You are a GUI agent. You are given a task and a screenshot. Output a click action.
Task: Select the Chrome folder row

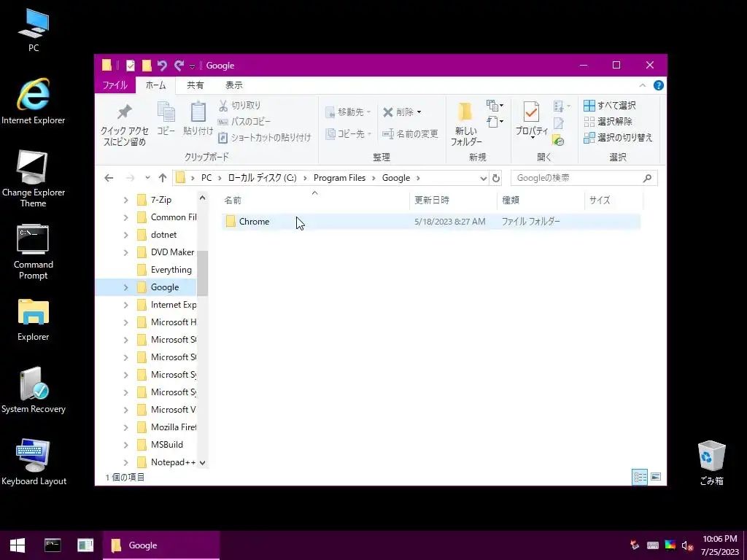[430, 222]
